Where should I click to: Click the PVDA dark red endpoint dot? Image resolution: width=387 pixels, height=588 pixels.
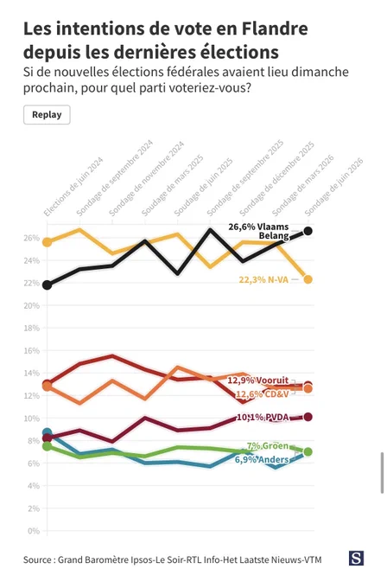coord(308,417)
